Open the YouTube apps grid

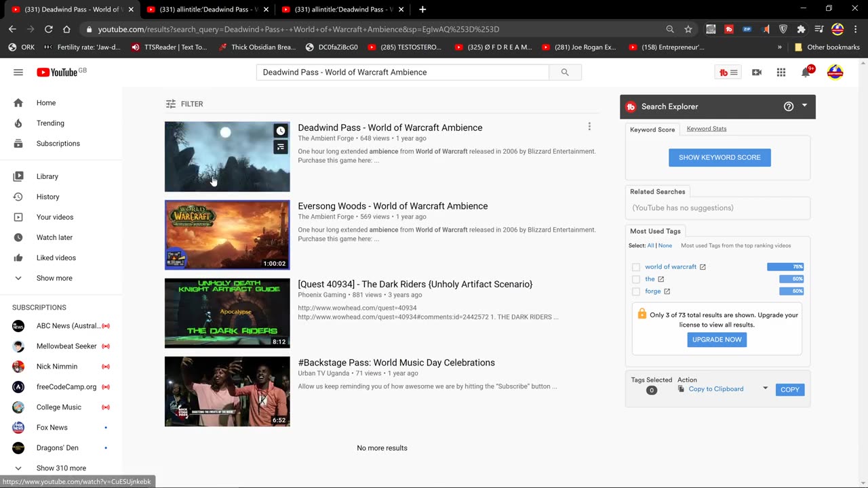(781, 73)
